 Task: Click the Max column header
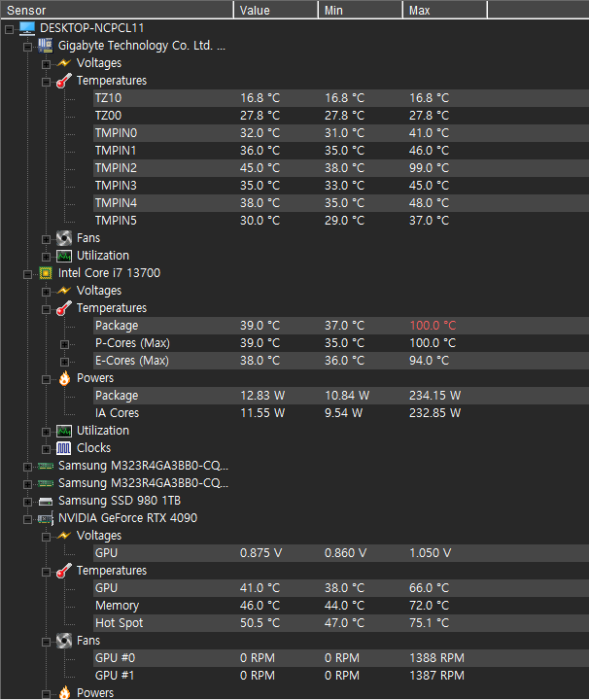tap(445, 10)
